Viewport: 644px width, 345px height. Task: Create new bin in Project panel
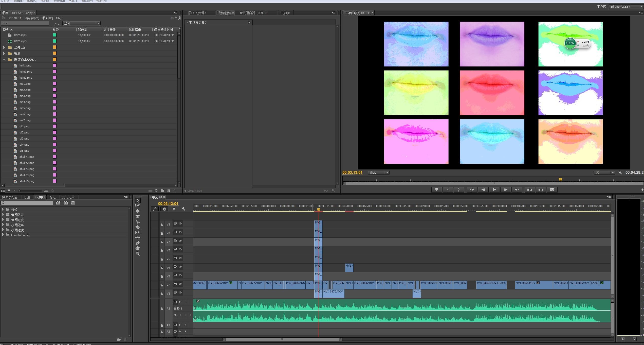(162, 191)
